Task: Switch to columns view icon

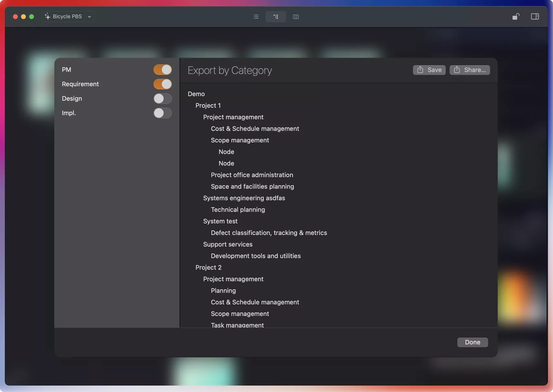Action: coord(296,17)
